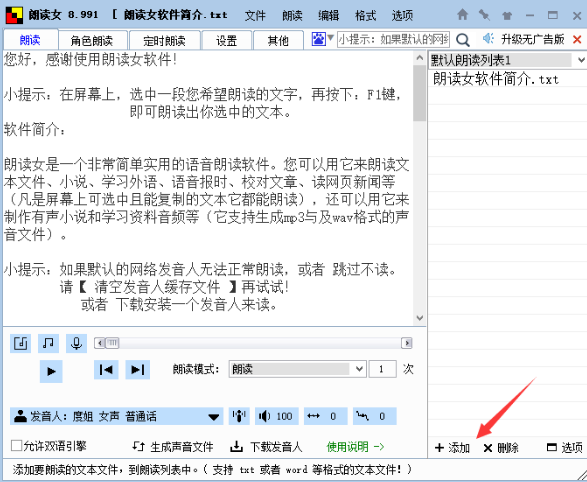The height and width of the screenshot is (482, 587).
Task: Open 选项 in reading list panel
Action: [565, 448]
